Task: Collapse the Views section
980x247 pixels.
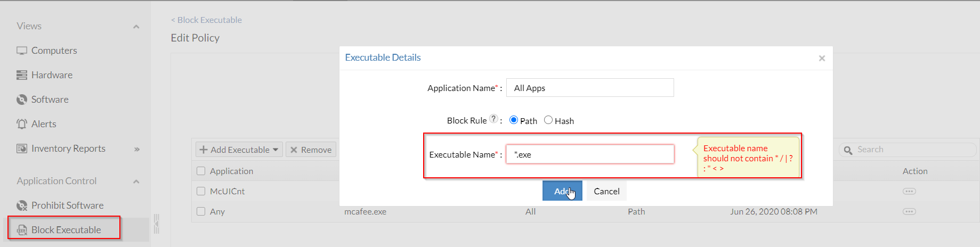Action: tap(136, 27)
